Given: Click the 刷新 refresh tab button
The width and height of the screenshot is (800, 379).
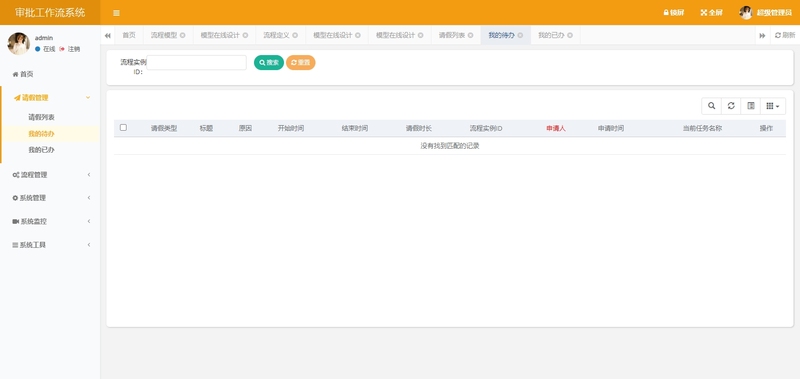Looking at the screenshot, I should pyautogui.click(x=785, y=35).
